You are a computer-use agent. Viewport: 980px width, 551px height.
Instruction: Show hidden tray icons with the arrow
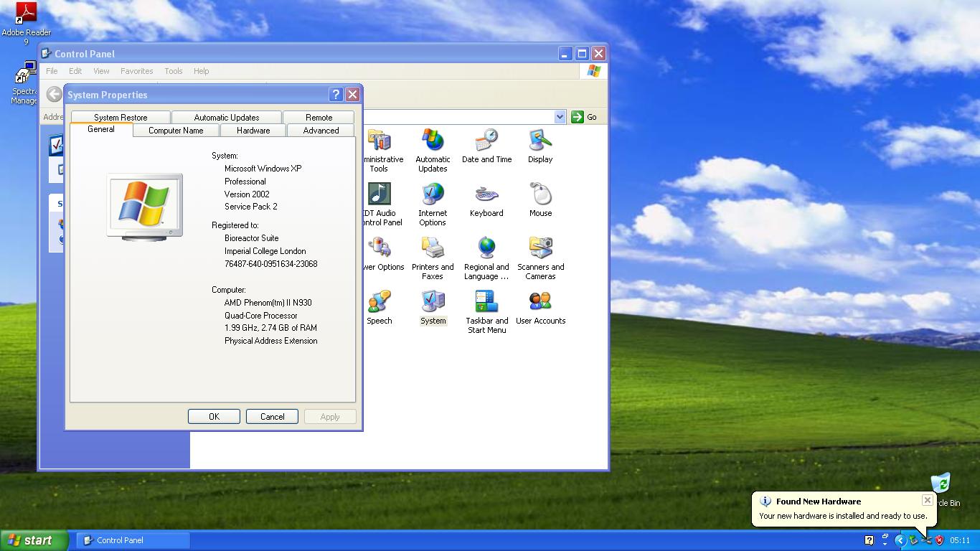pyautogui.click(x=900, y=540)
